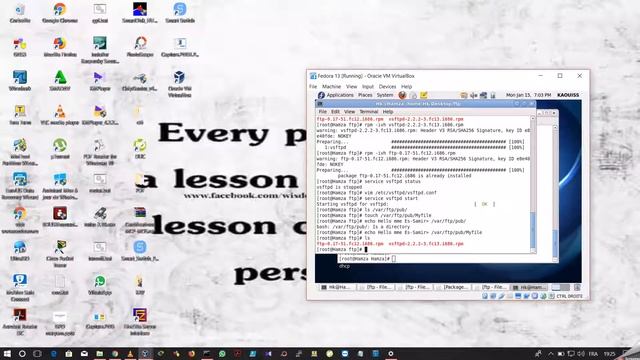
Task: Click the CTRL DROITE host key indicator
Action: [x=569, y=296]
